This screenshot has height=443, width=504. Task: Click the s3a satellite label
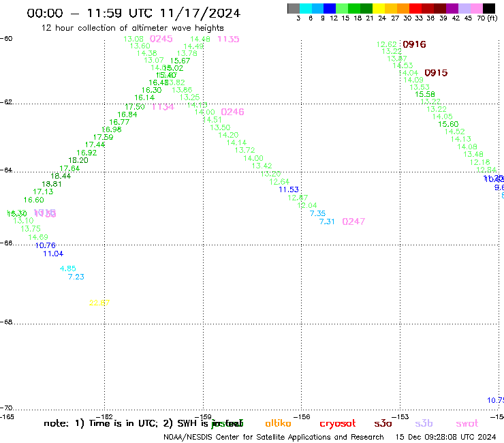[383, 423]
